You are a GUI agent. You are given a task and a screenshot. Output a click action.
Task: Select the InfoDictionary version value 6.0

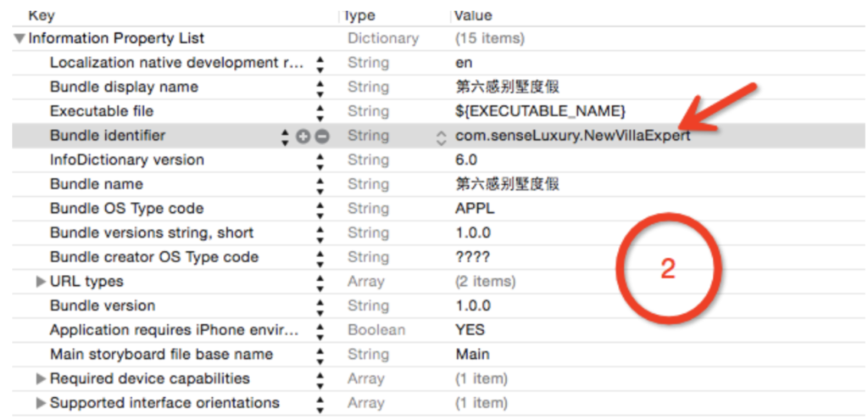click(x=466, y=160)
